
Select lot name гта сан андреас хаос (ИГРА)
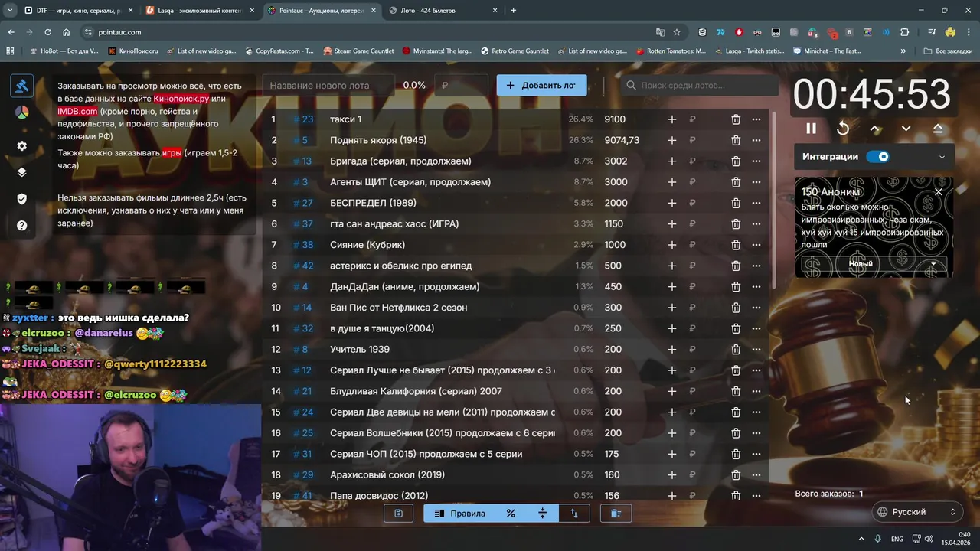394,224
